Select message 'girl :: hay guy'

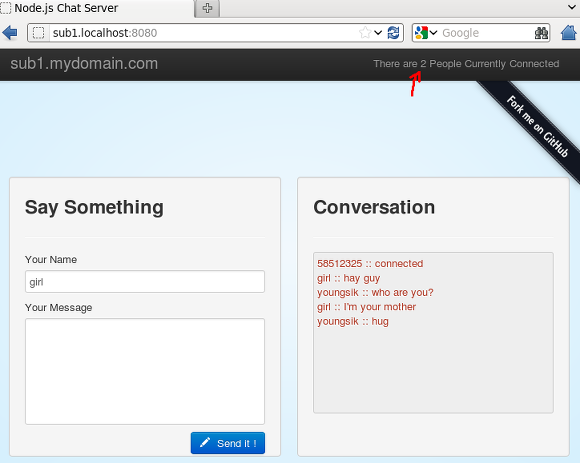coord(348,278)
